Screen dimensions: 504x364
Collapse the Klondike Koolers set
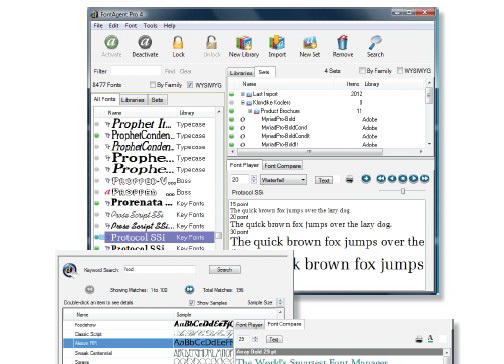tap(243, 102)
